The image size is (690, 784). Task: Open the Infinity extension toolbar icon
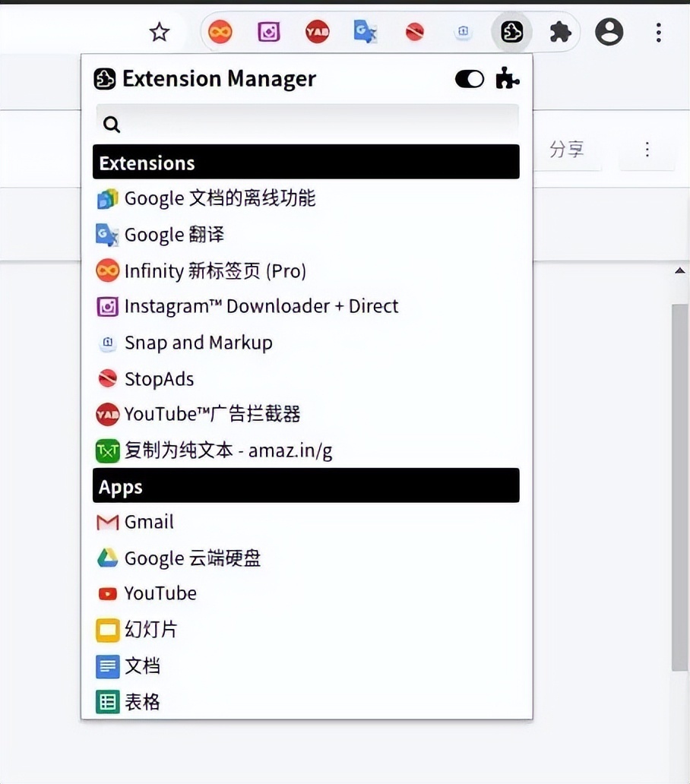tap(220, 32)
